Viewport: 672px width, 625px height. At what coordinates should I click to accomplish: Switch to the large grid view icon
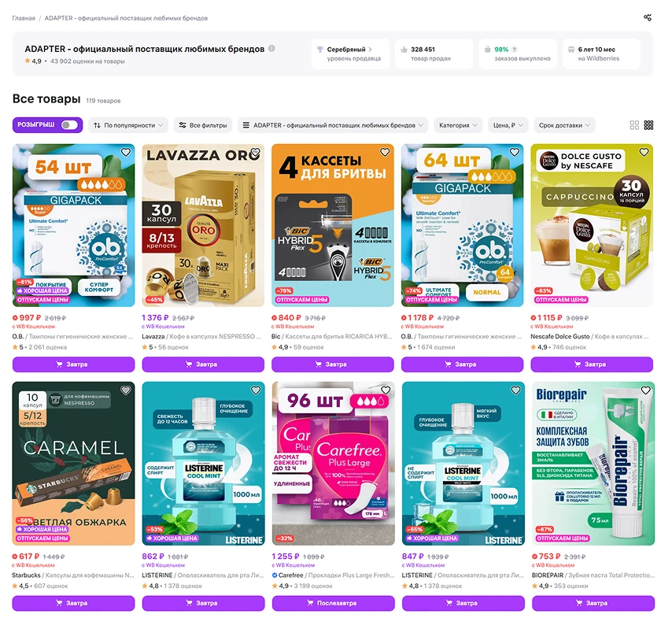point(634,125)
